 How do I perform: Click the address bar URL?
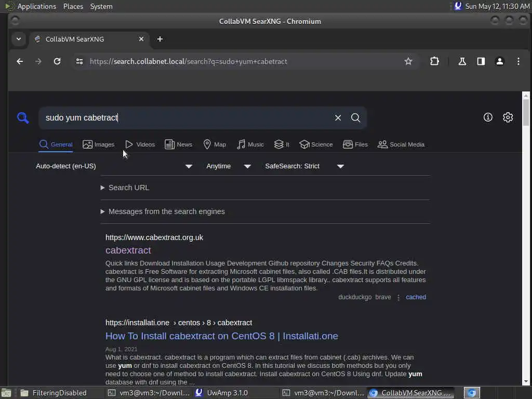tap(188, 61)
